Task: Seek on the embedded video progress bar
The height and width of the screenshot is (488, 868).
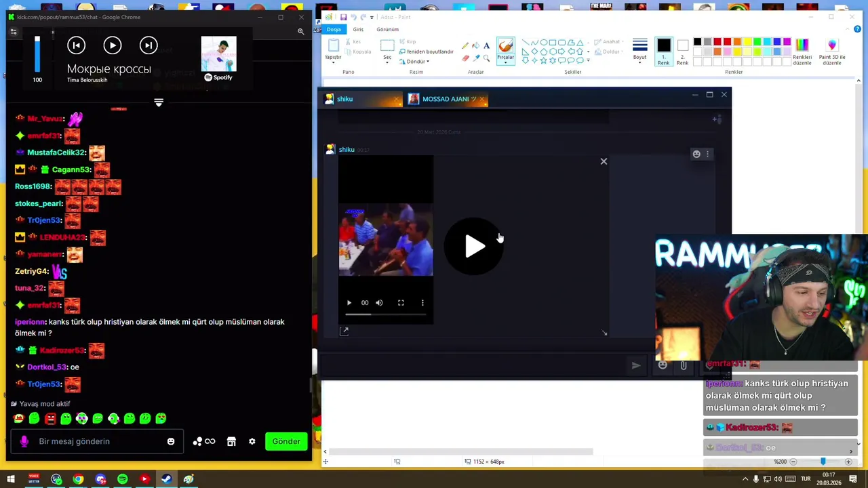Action: [x=386, y=314]
